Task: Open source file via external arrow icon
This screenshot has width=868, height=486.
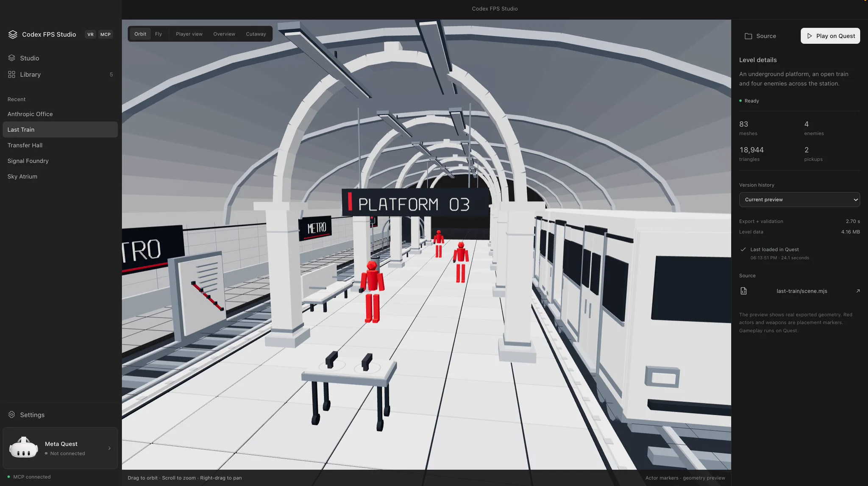Action: 858,291
